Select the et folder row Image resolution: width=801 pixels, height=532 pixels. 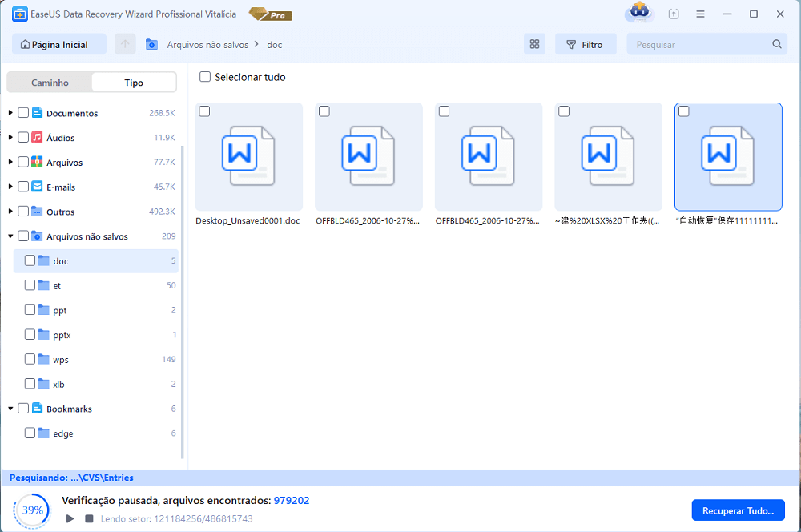95,285
